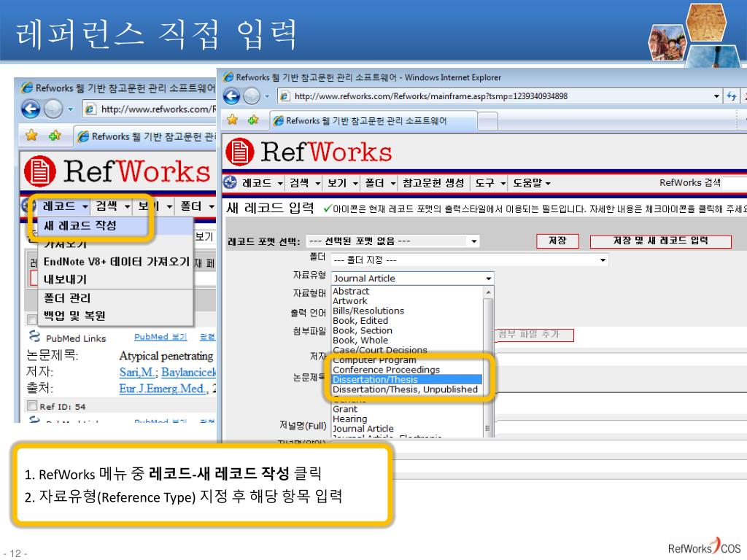
Task: Open address bar history dropdown in right window
Action: 716,96
